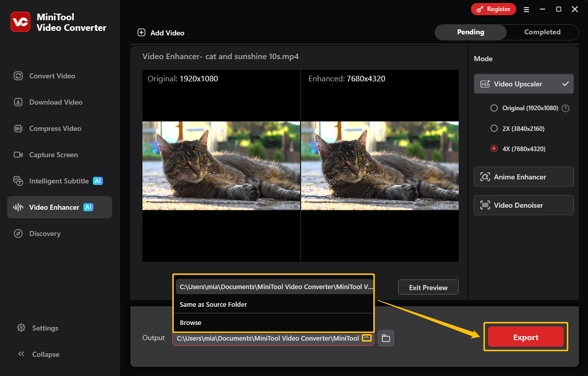Collapse the output path dropdown chevron

(x=367, y=338)
